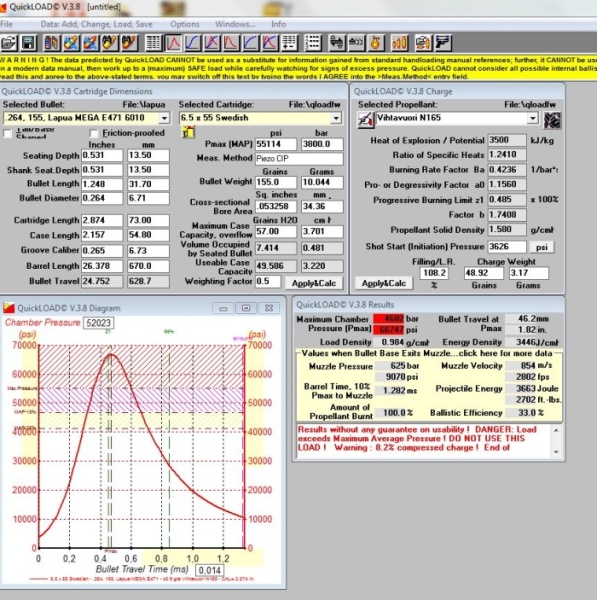Click the first blue-yellow bullet data toolbar icon
Image resolution: width=597 pixels, height=600 pixels.
[71, 42]
